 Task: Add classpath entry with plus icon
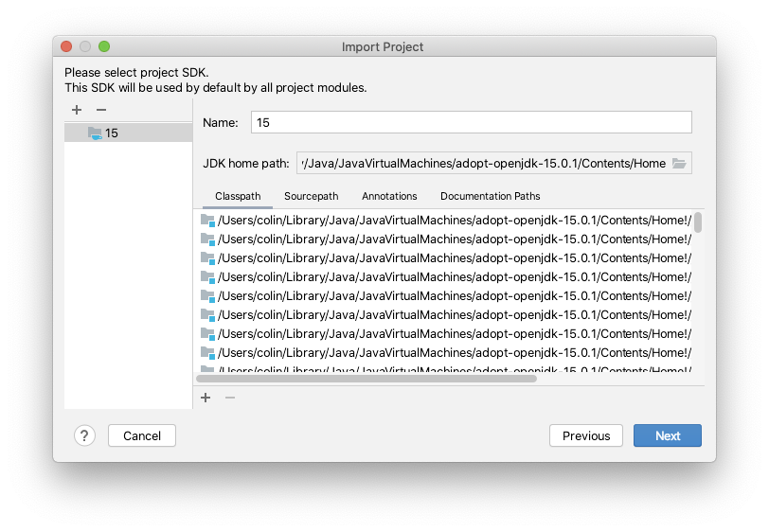point(206,398)
